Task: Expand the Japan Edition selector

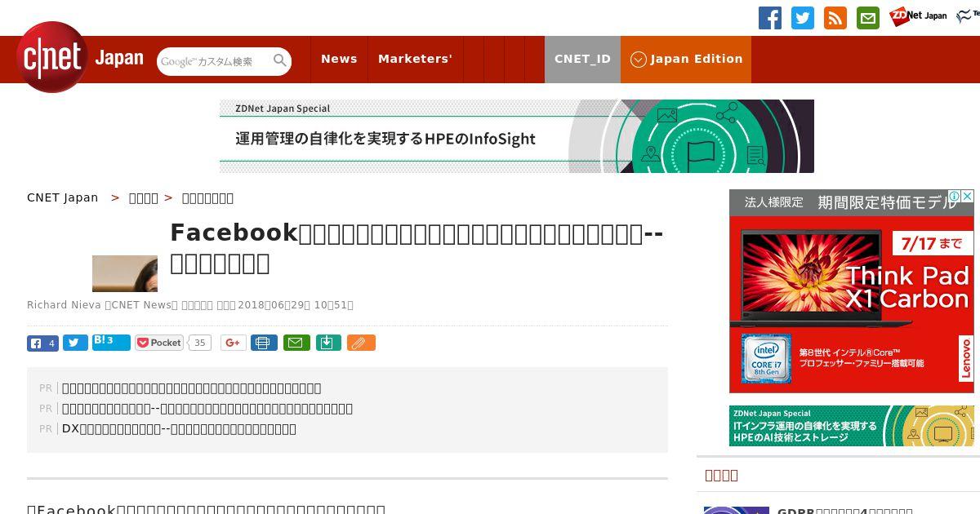Action: point(686,59)
